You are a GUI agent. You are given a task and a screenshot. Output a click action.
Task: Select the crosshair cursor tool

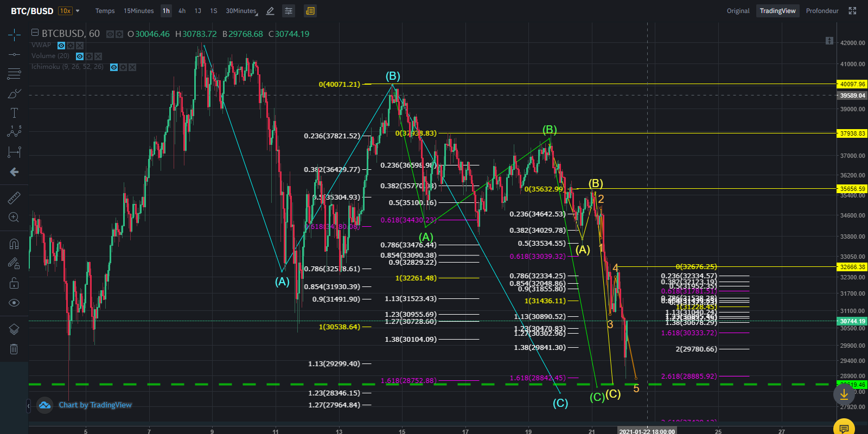(14, 36)
